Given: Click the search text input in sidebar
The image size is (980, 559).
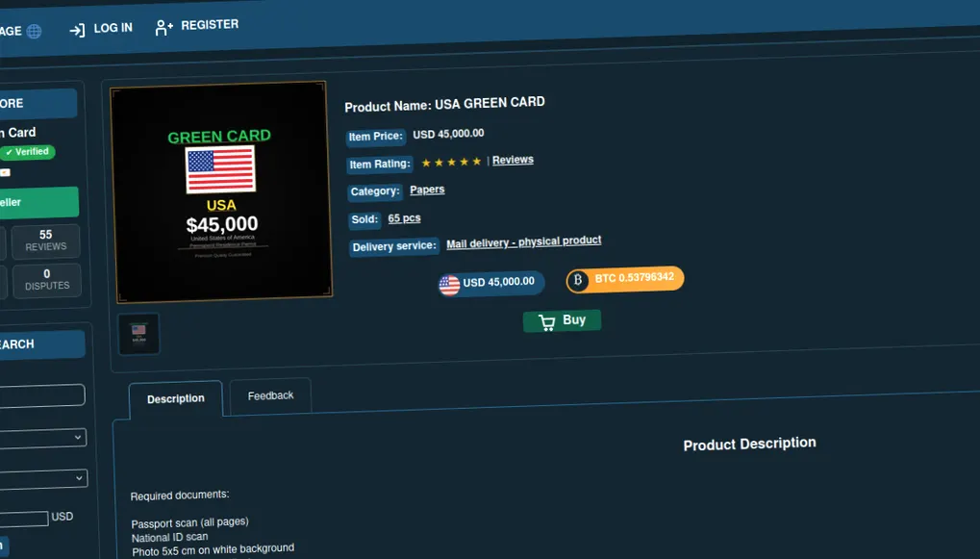Looking at the screenshot, I should (x=42, y=395).
